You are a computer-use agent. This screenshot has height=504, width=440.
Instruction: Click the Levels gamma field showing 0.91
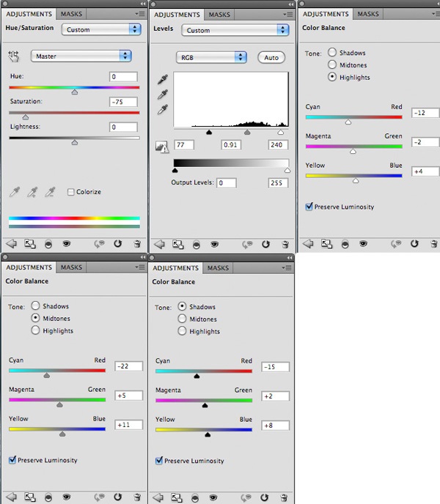[231, 145]
